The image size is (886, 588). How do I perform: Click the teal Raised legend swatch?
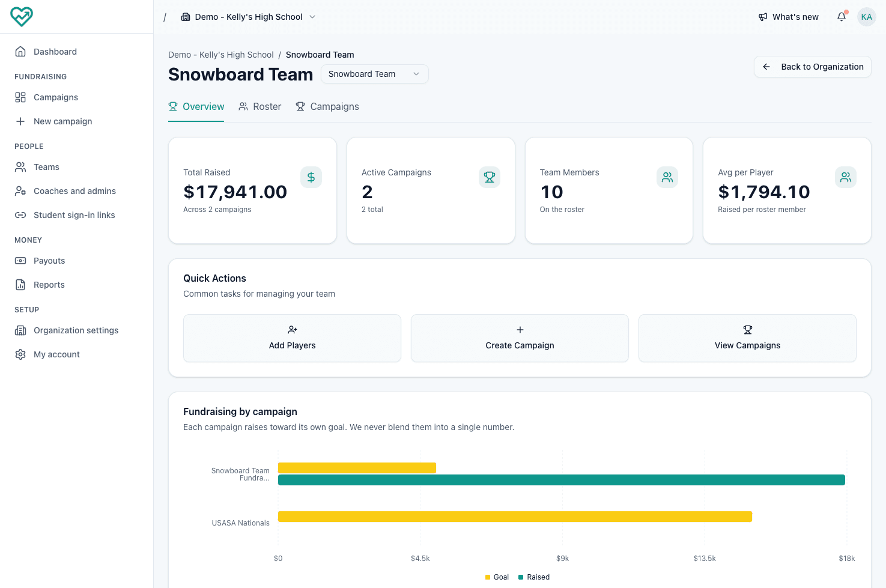pyautogui.click(x=521, y=577)
